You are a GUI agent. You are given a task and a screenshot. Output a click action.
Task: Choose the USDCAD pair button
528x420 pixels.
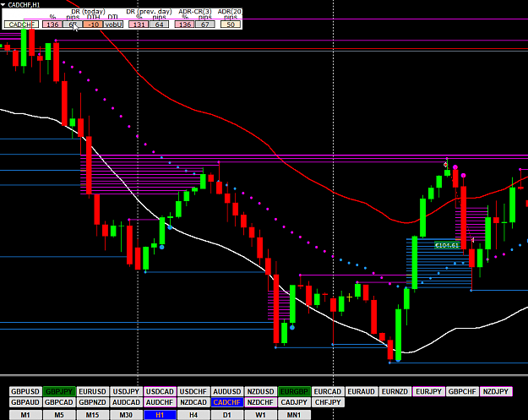(160, 391)
